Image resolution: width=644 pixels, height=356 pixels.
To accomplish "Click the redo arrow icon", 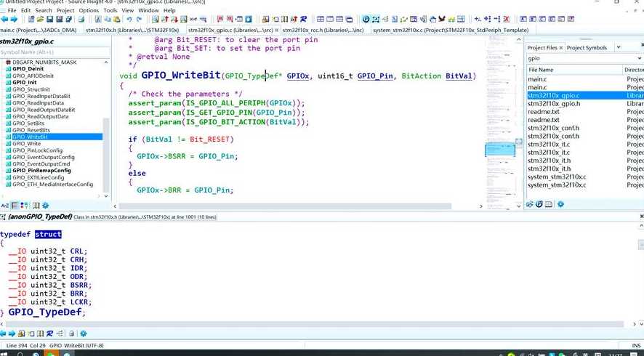I will (x=139, y=20).
